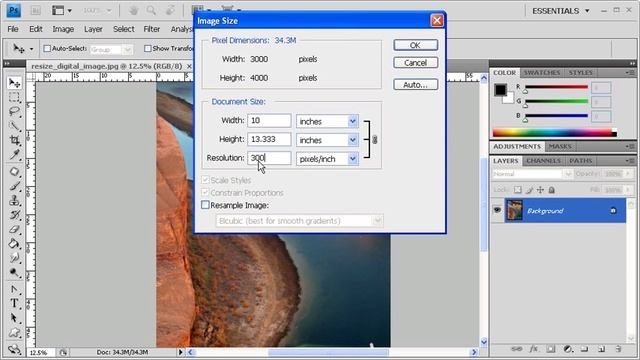Open the Height units dropdown (inches)
Screen dimensions: 640x360
coord(327,140)
